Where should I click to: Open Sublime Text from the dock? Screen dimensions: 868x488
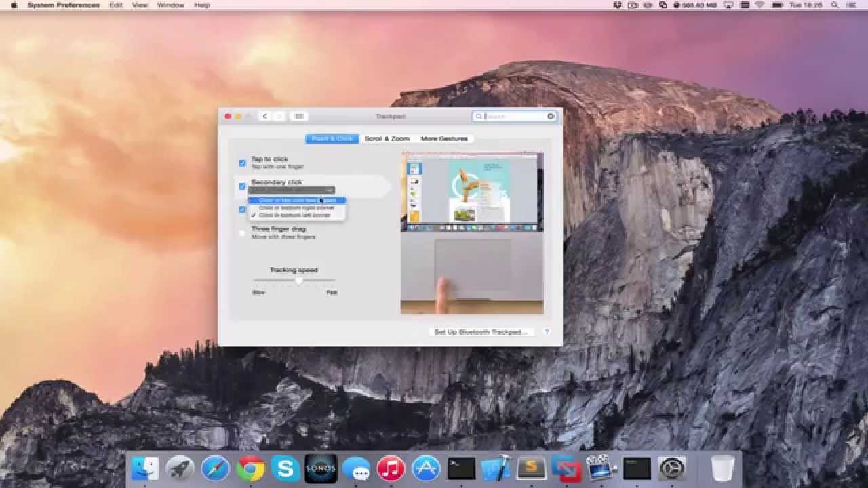[x=532, y=468]
